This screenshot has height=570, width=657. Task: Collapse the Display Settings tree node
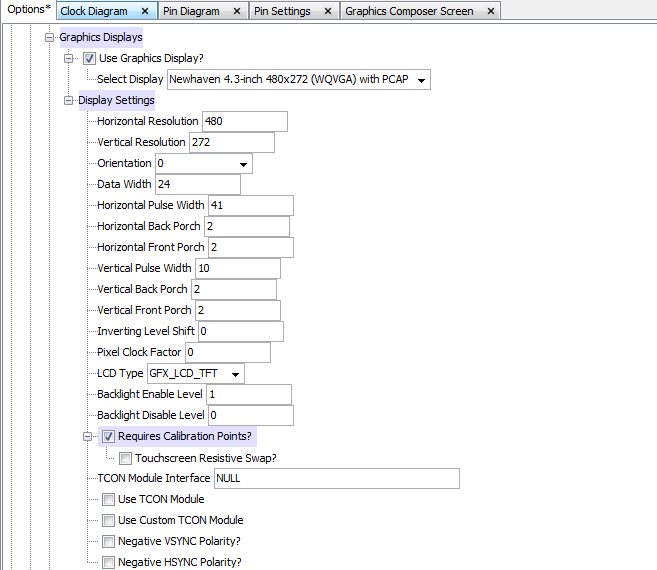pyautogui.click(x=69, y=100)
